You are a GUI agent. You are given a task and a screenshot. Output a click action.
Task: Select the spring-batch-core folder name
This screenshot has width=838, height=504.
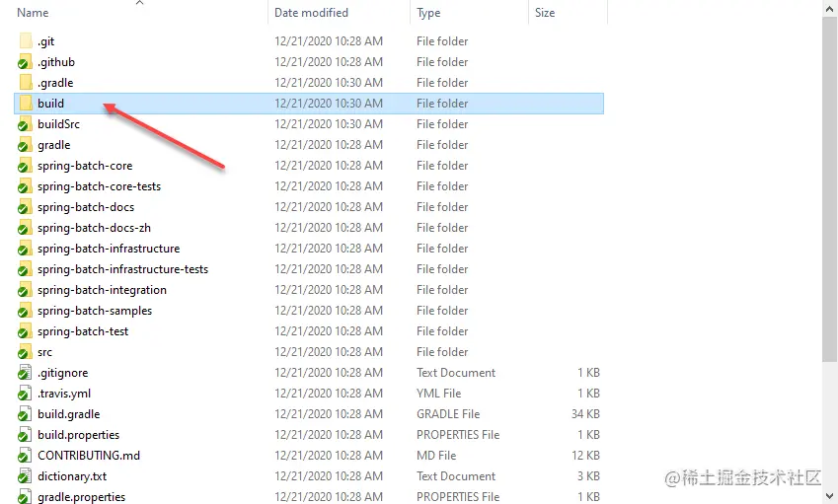[x=85, y=166]
